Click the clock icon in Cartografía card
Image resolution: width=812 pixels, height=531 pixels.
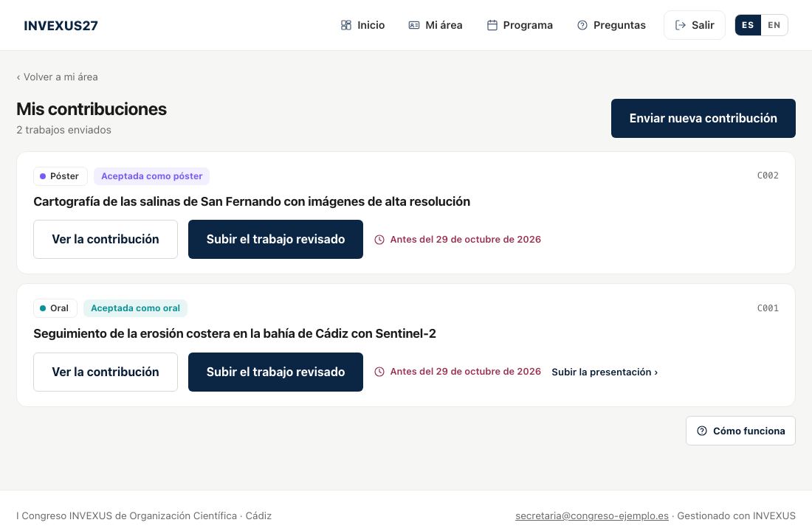point(379,240)
